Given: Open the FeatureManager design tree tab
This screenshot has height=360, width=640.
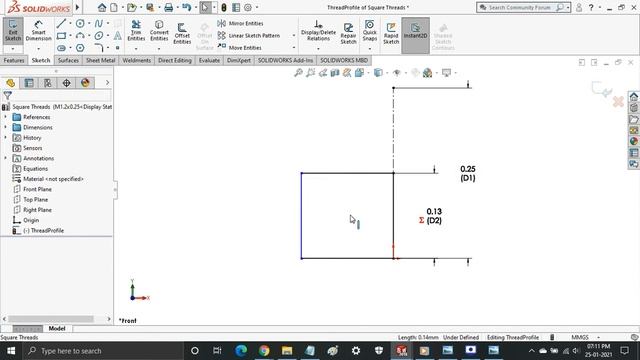Looking at the screenshot, I should (10, 83).
